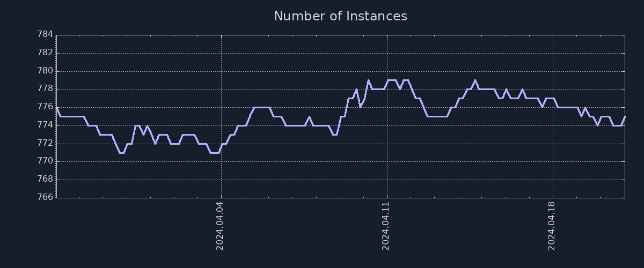644x268 pixels.
Task: Select the 784 y-axis label
Action: pos(45,34)
